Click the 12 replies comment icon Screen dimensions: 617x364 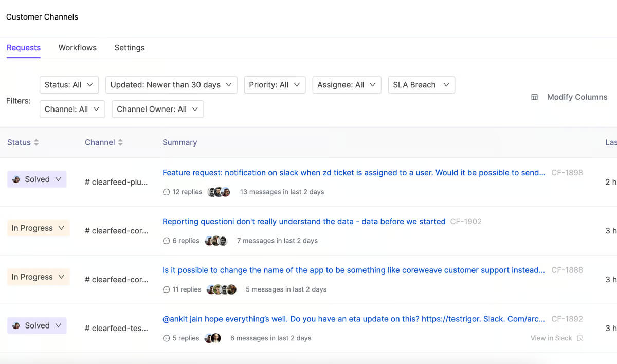[166, 192]
